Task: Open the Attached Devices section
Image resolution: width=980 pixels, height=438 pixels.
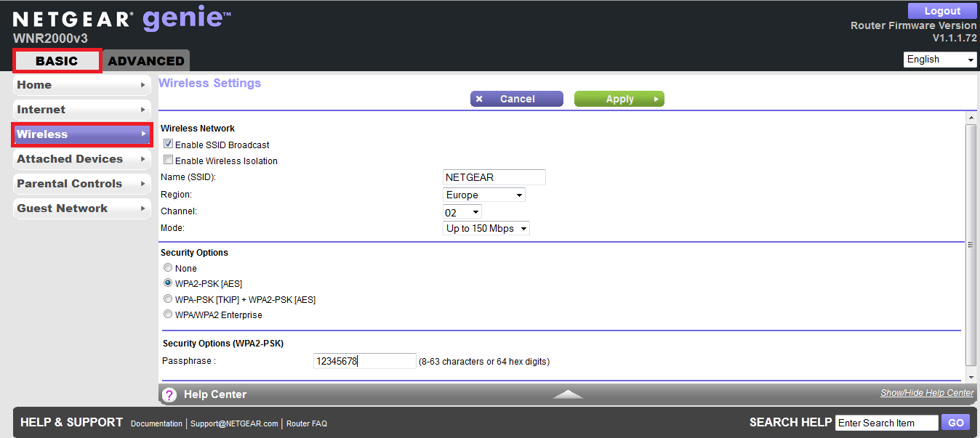Action: tap(81, 159)
